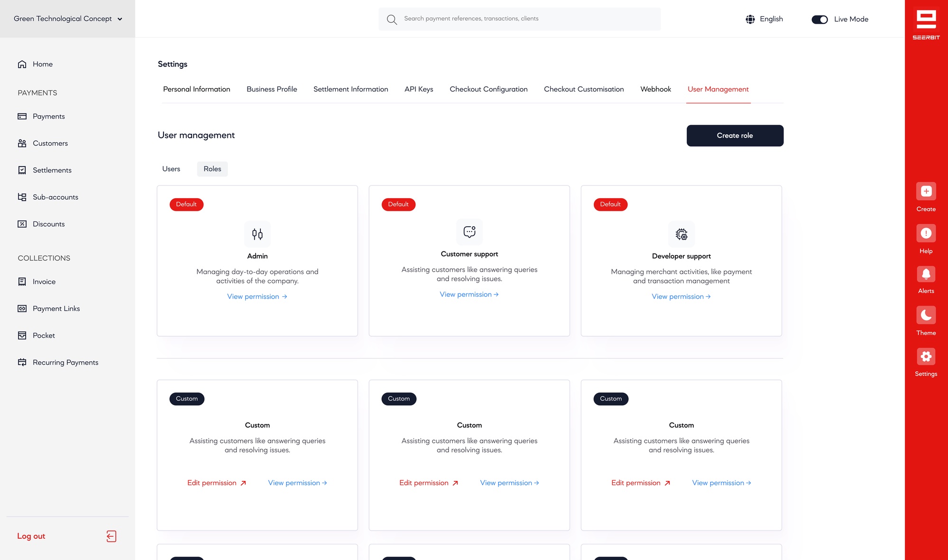Click the Default badge on Admin card
This screenshot has width=948, height=560.
coord(186,204)
